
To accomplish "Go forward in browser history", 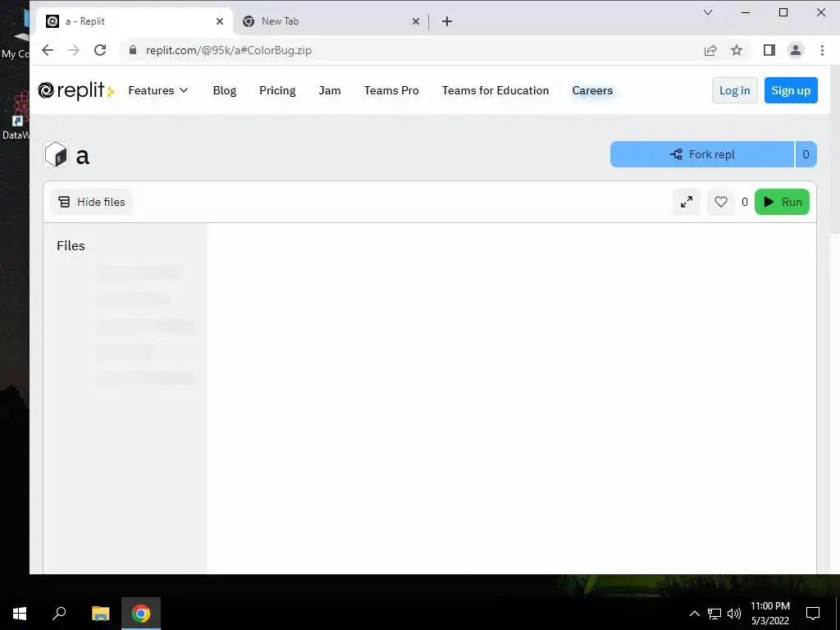I will click(74, 50).
